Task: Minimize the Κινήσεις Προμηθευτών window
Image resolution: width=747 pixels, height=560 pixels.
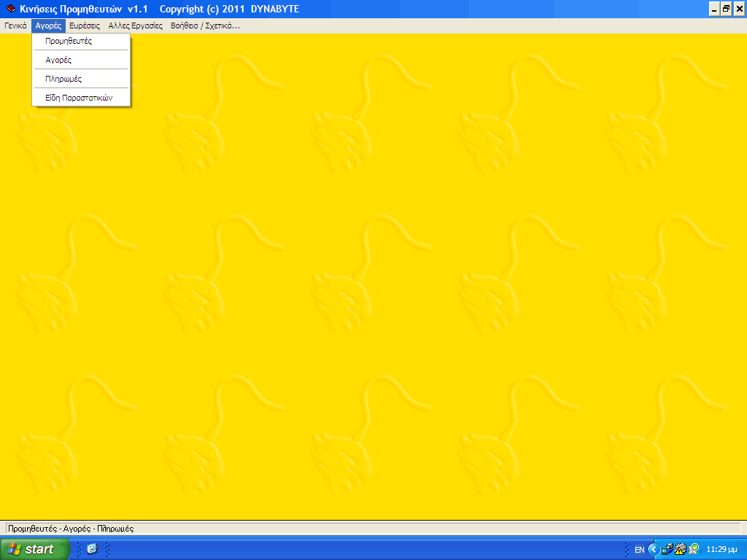Action: 714,9
